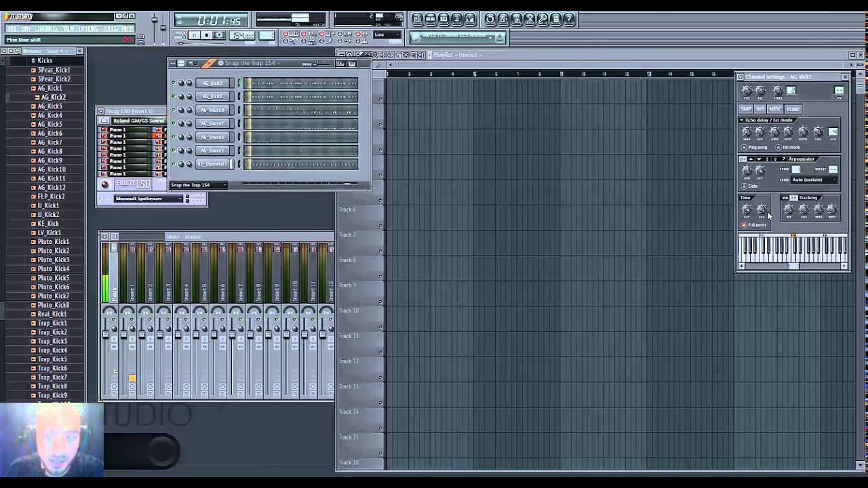This screenshot has height=488, width=868.
Task: Enable Ping pong in channel settings
Action: [743, 147]
